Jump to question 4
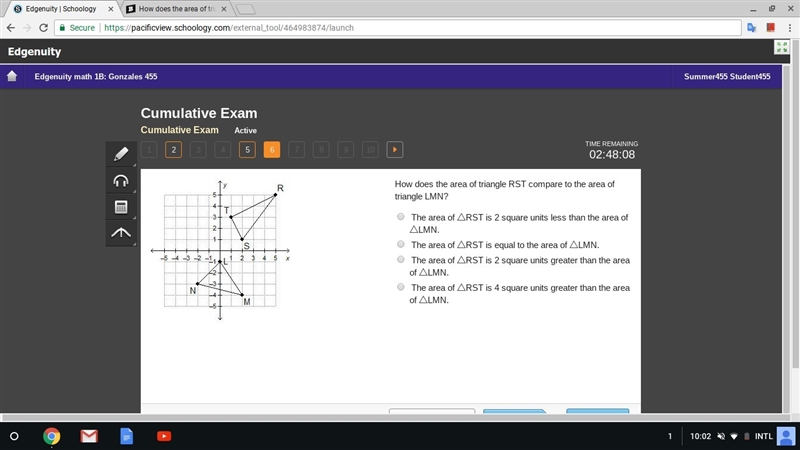Screen dimensions: 800x450 (222, 149)
